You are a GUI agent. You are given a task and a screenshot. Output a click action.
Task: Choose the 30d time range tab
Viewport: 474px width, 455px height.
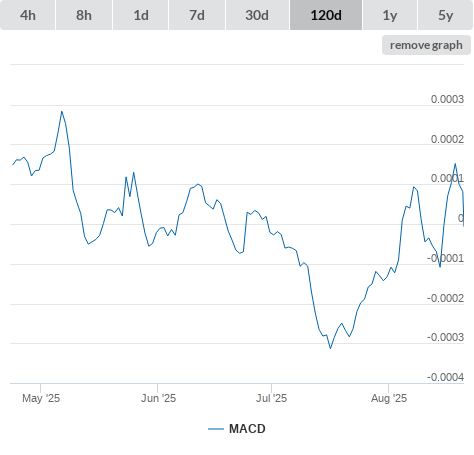click(x=257, y=15)
